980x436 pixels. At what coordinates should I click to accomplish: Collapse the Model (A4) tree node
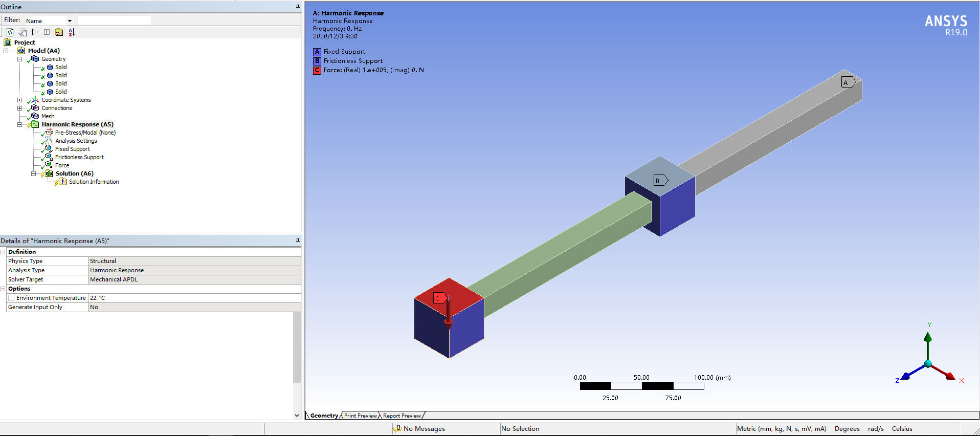pos(6,51)
